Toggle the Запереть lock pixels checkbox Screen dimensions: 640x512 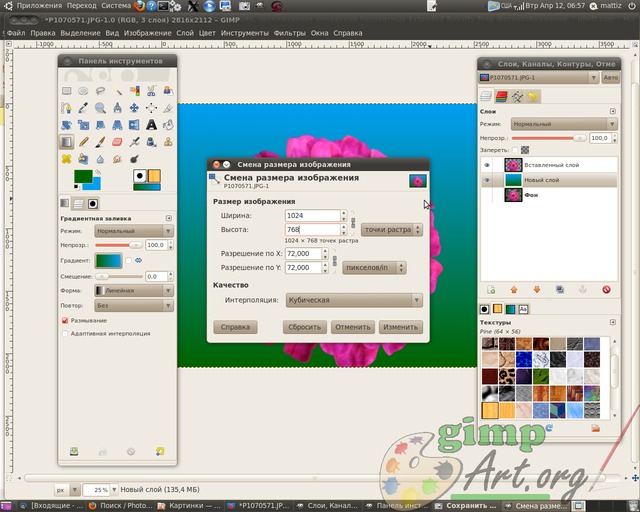click(515, 150)
